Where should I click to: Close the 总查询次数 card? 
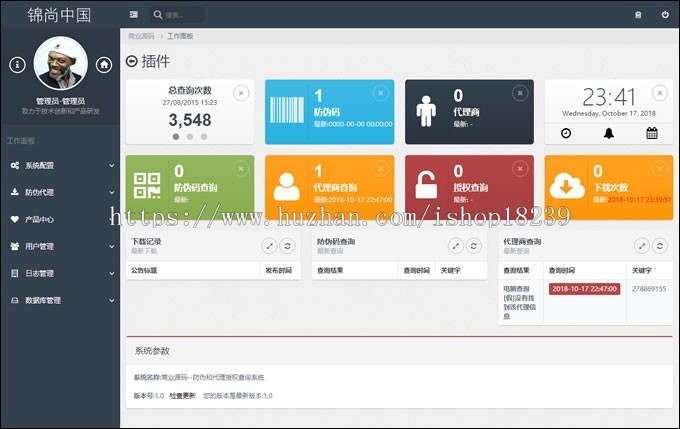[x=241, y=93]
